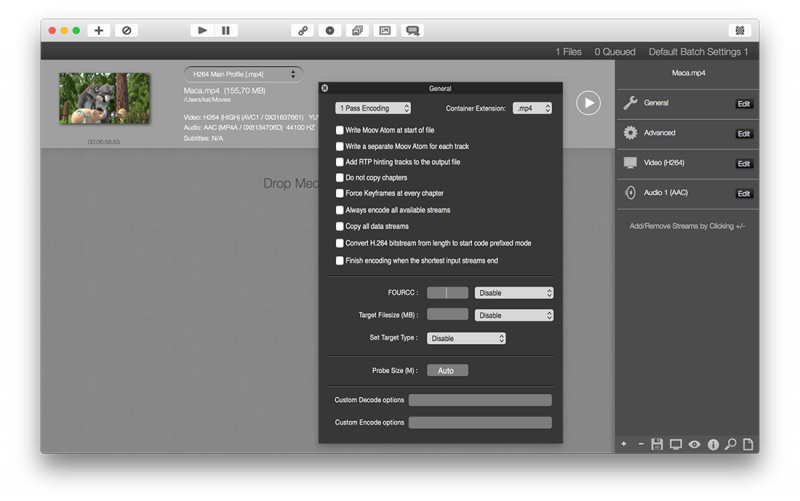Click the save preset floppy disk icon
800x501 pixels.
(x=657, y=444)
